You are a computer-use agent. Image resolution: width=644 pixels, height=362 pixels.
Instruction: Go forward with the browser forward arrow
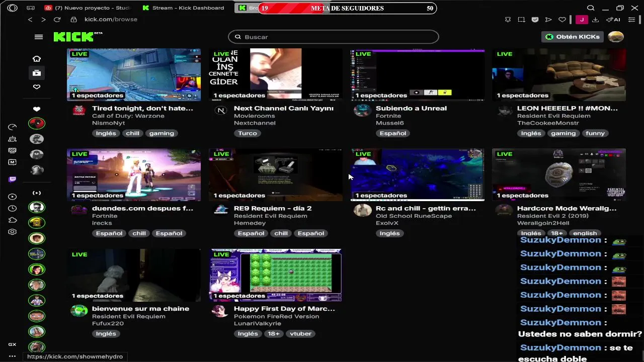click(43, 20)
